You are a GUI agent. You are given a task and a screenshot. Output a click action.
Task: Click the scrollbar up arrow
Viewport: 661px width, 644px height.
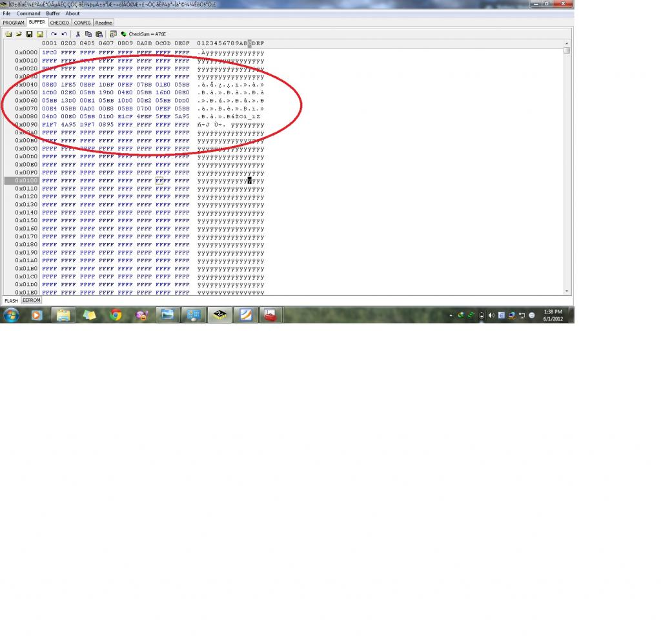tap(567, 43)
